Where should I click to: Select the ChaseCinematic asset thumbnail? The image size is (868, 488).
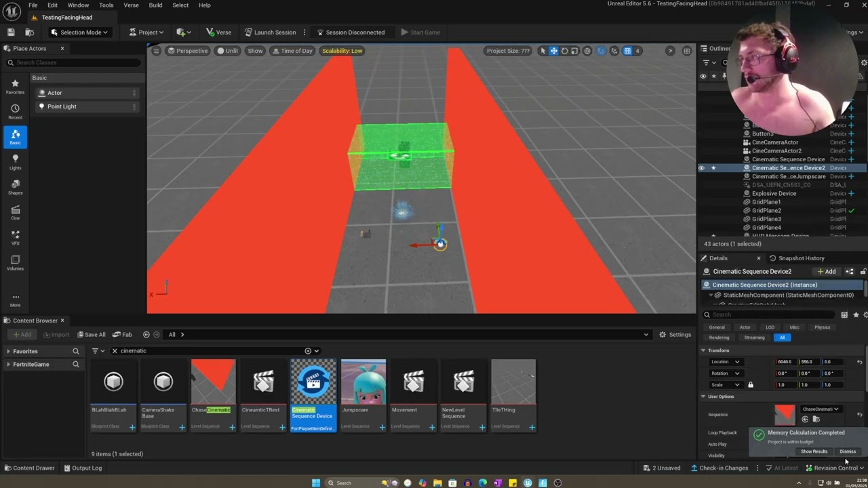pos(213,382)
